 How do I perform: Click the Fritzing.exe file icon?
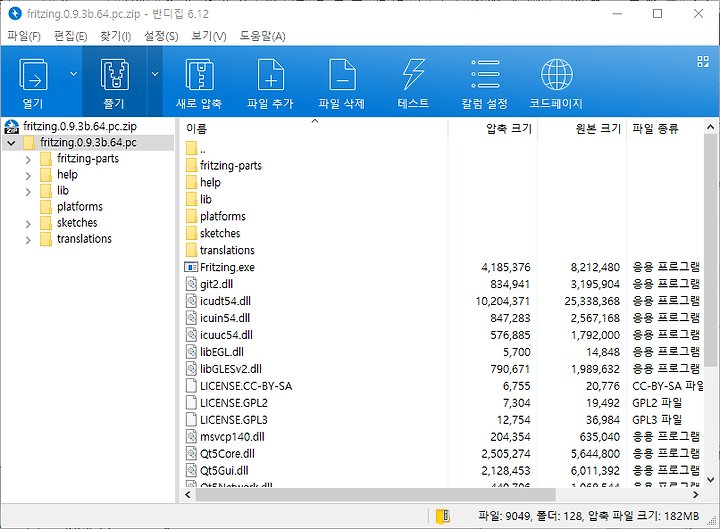191,267
